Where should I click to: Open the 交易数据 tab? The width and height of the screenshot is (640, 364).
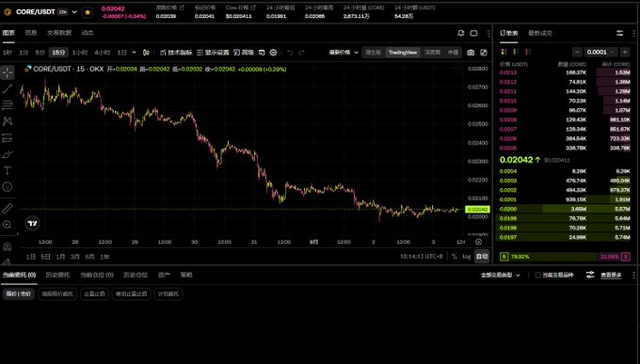pyautogui.click(x=59, y=33)
